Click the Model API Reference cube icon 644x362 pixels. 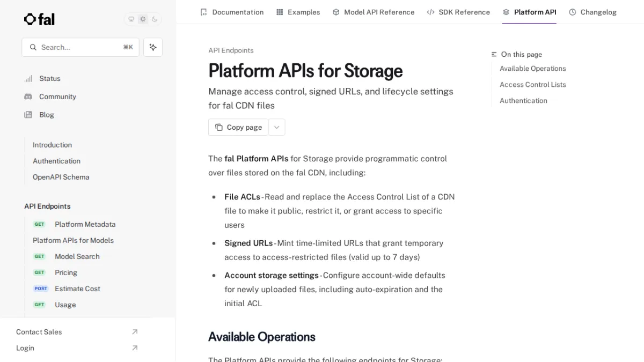(x=336, y=12)
